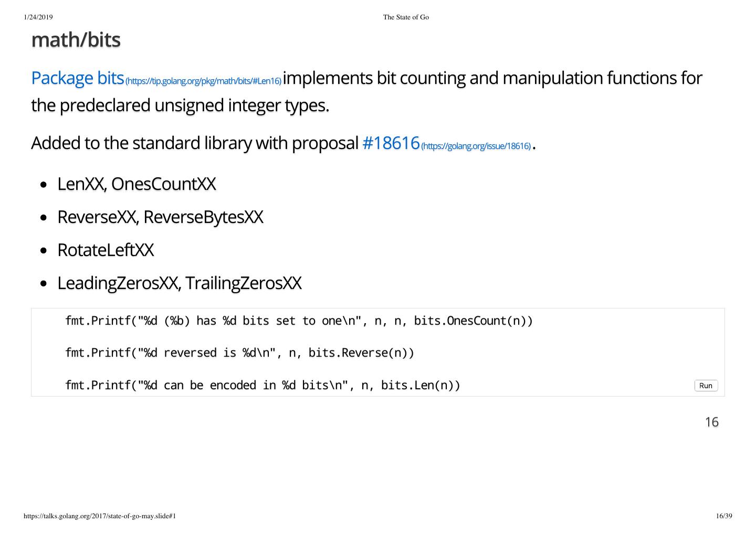Select the "LenXX, OnesCountXX" bullet item

(x=136, y=184)
